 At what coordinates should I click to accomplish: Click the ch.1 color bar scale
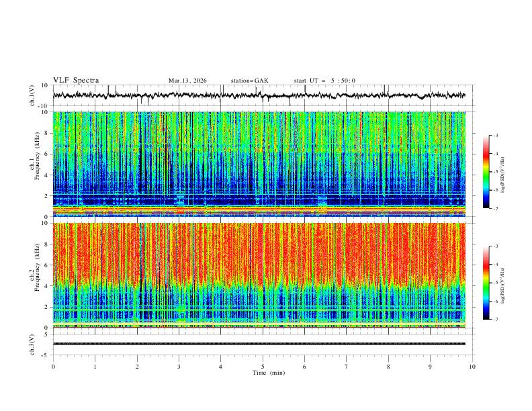coord(486,172)
